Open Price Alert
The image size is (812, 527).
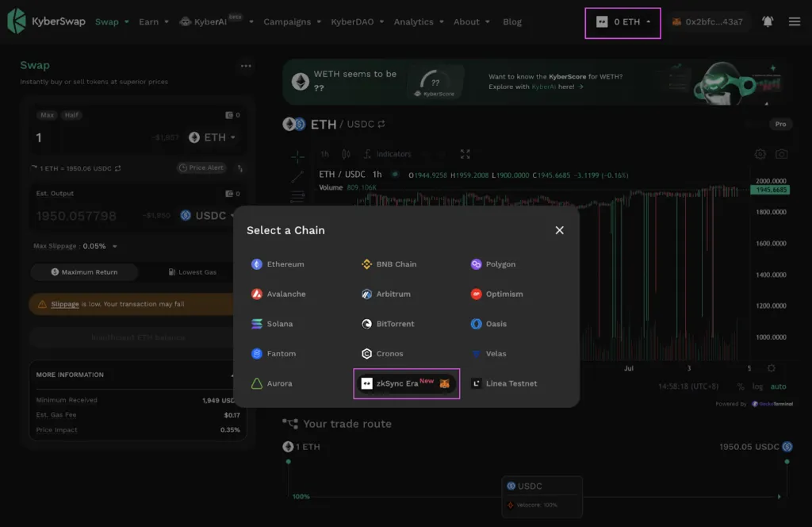[x=201, y=168]
